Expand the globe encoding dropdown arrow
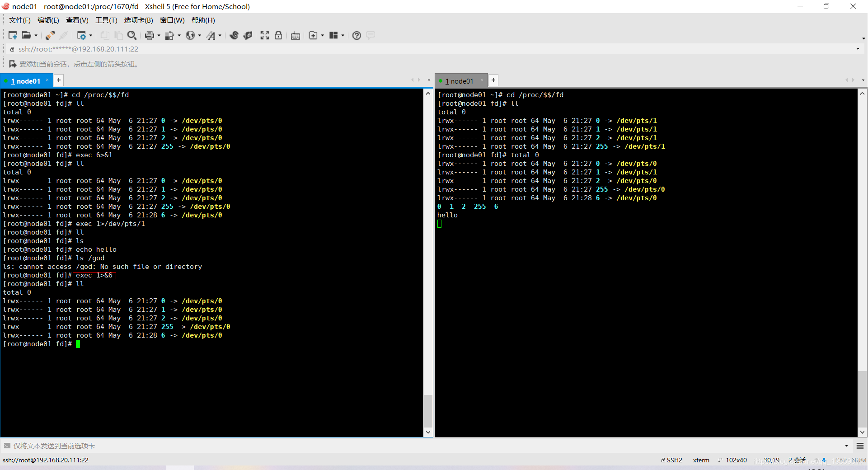This screenshot has width=868, height=470. click(200, 35)
